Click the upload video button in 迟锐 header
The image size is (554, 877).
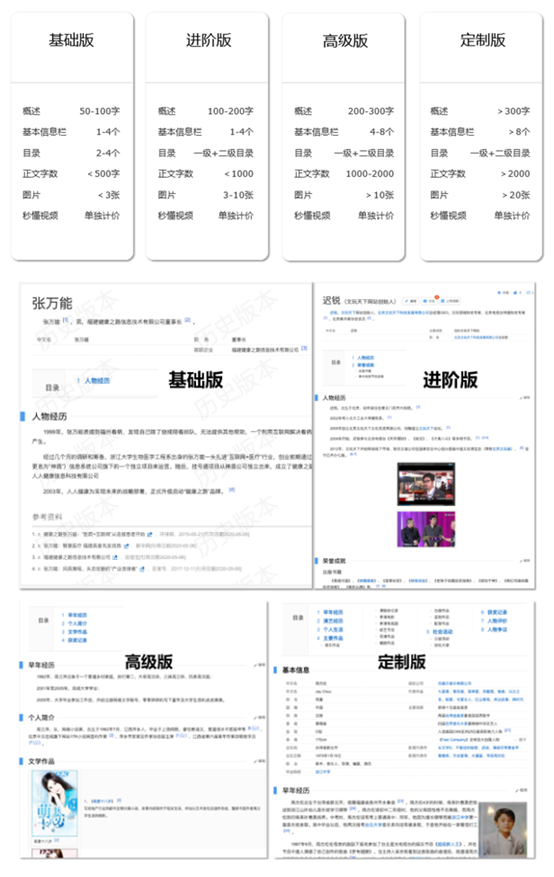tap(451, 301)
